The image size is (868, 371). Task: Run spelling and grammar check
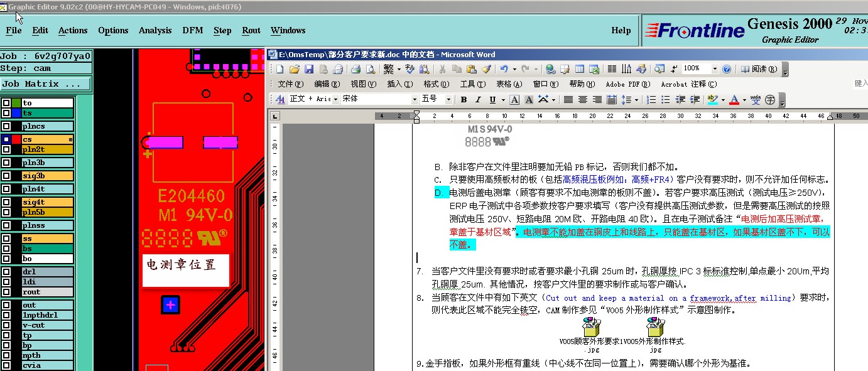pos(410,68)
